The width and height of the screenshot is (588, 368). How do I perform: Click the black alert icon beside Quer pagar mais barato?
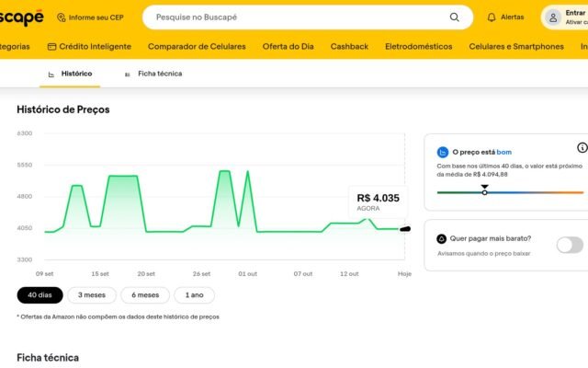click(x=441, y=239)
